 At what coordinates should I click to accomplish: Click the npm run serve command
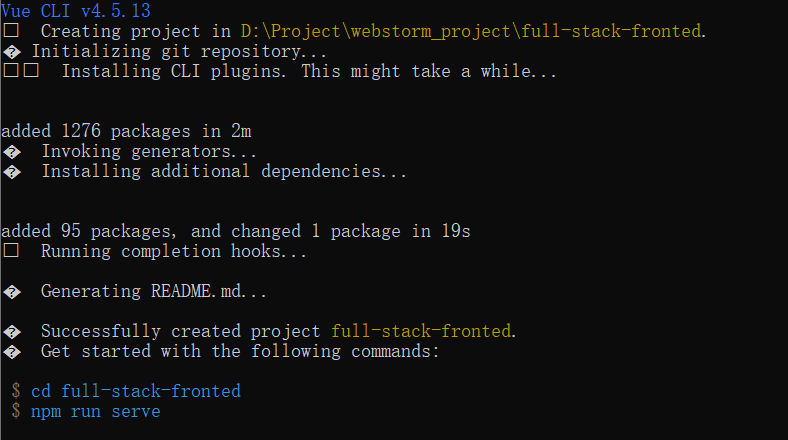pos(95,411)
